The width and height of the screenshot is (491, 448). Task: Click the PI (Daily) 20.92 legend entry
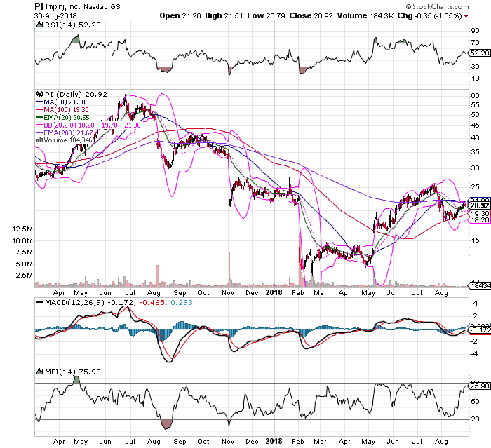coord(76,94)
